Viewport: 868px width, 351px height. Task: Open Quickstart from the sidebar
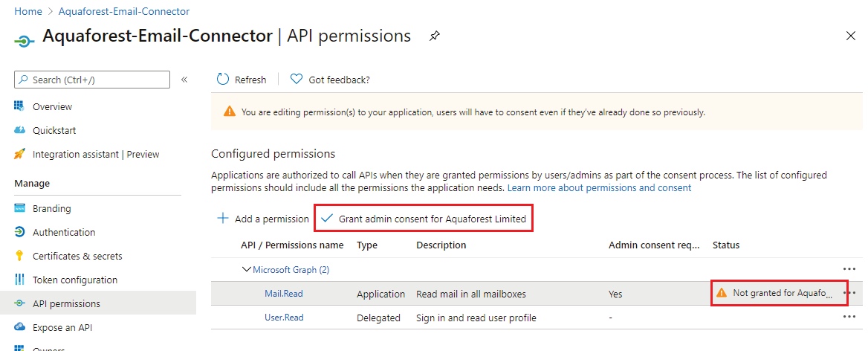click(54, 130)
